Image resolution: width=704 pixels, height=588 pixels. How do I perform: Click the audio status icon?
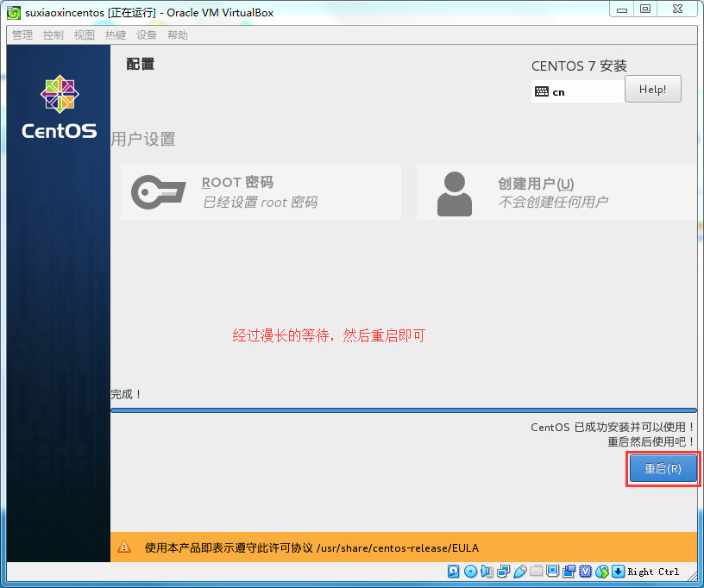coord(487,571)
